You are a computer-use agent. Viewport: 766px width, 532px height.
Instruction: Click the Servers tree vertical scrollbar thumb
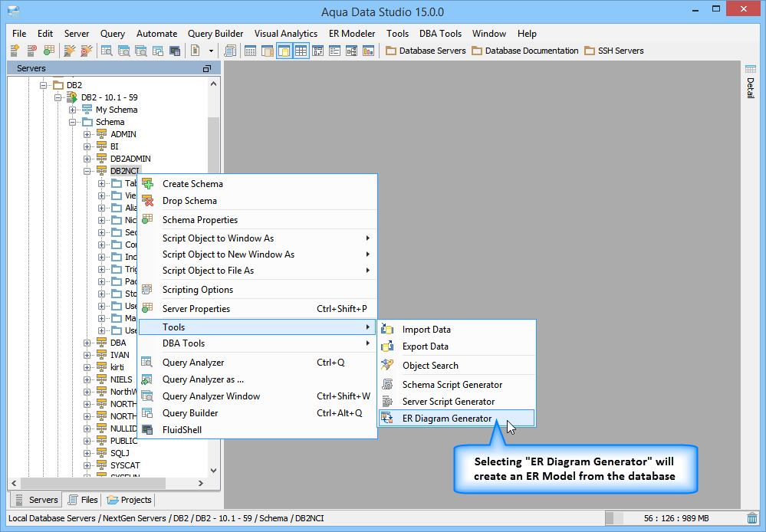coord(213,146)
